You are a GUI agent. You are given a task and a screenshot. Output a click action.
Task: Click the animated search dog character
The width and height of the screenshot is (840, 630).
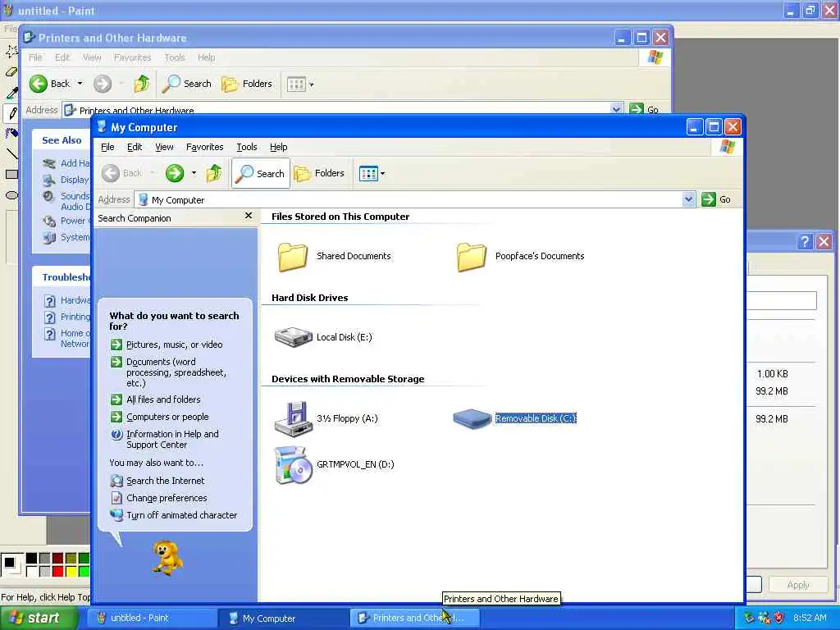(167, 558)
